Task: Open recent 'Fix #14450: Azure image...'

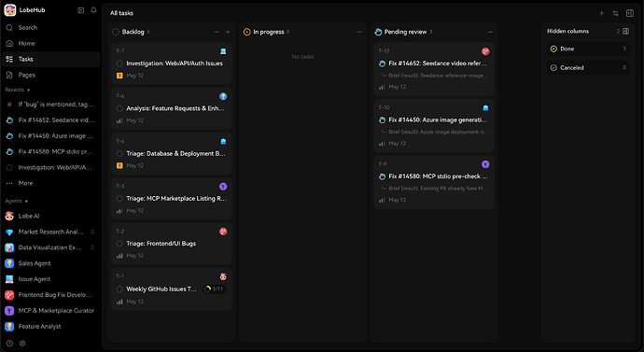Action: tap(51, 136)
